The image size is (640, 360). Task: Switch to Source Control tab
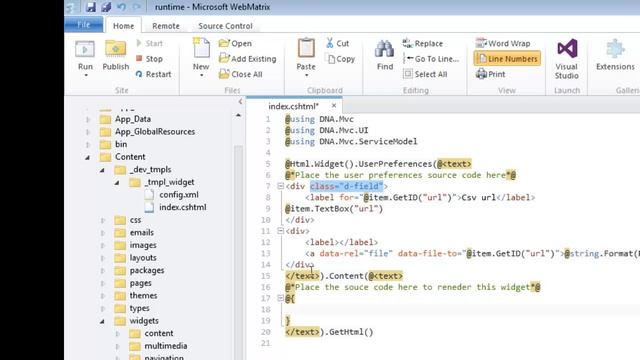point(225,26)
